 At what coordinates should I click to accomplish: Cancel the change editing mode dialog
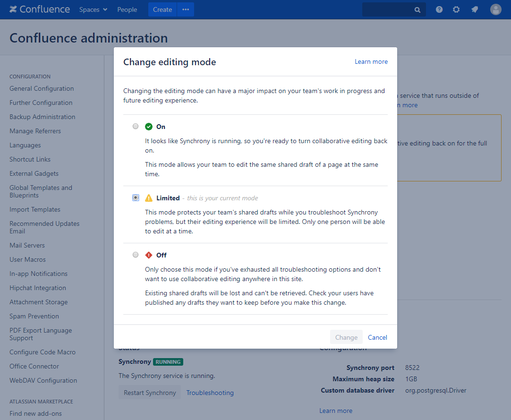click(377, 337)
